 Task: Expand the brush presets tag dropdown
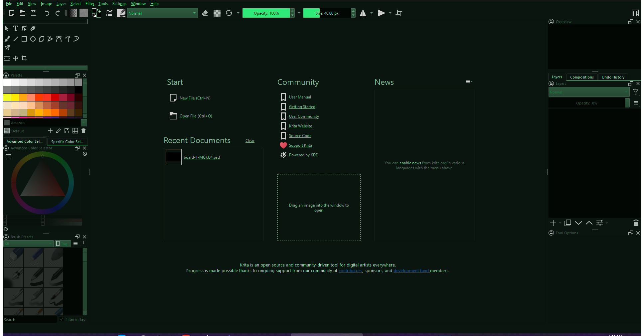pyautogui.click(x=28, y=244)
